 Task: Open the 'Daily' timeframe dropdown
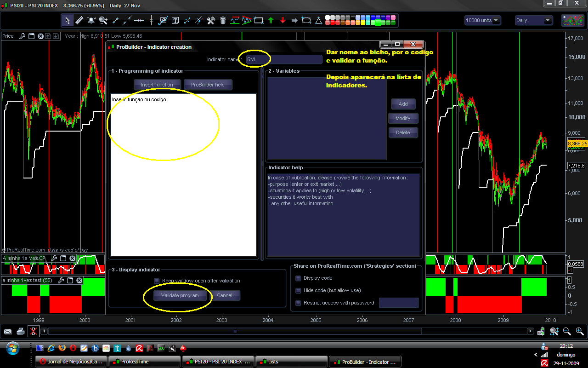click(x=534, y=20)
